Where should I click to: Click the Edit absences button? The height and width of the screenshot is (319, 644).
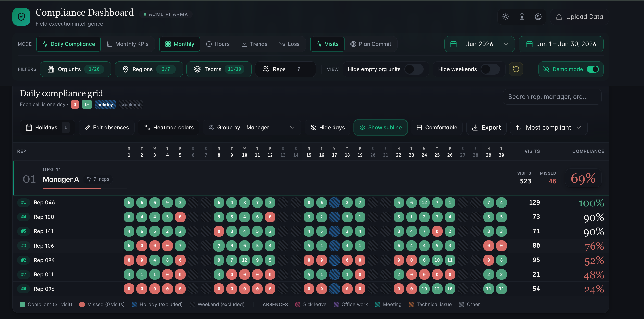point(107,127)
